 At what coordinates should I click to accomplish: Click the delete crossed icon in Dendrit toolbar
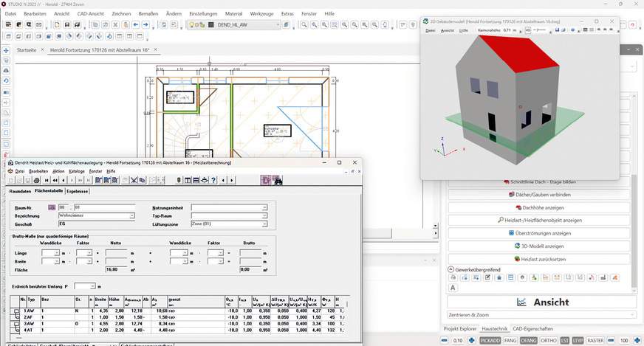(134, 180)
